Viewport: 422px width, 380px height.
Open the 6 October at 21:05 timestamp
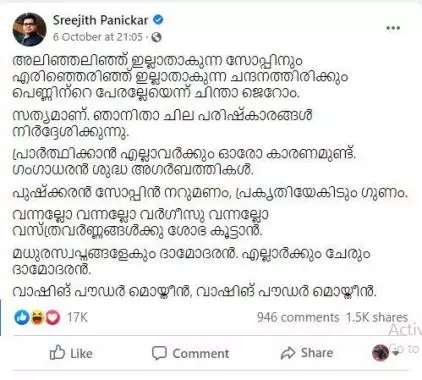pos(98,37)
